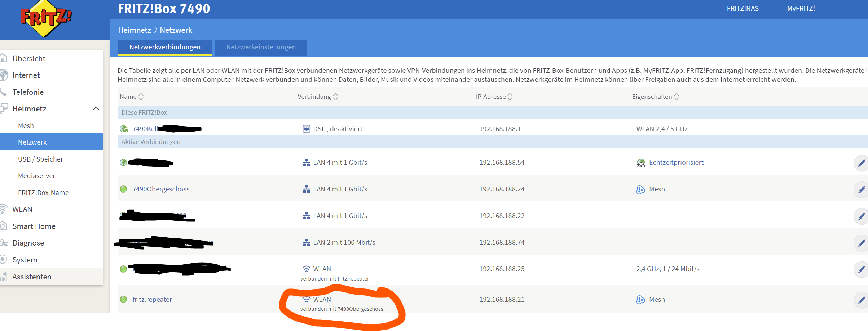The width and height of the screenshot is (868, 331).
Task: Click WLAN icon in fritz.repeater row
Action: pos(306,300)
